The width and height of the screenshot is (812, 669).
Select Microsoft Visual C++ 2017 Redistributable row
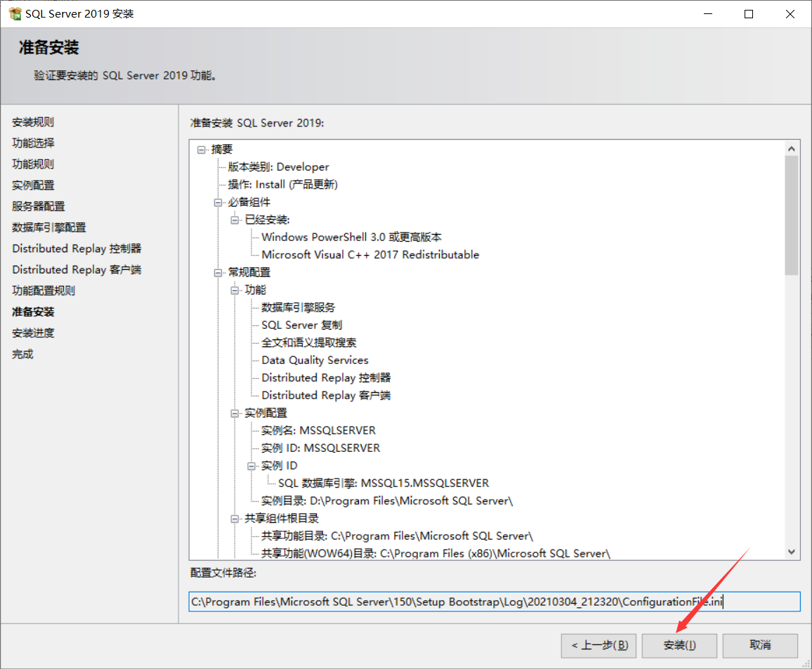point(370,255)
